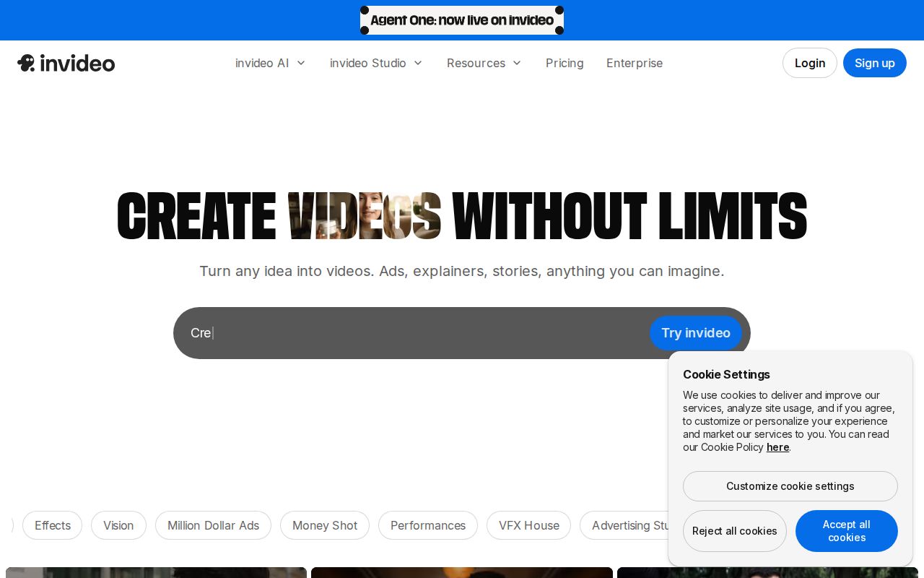
Task: Open the Resources menu label
Action: pos(476,63)
